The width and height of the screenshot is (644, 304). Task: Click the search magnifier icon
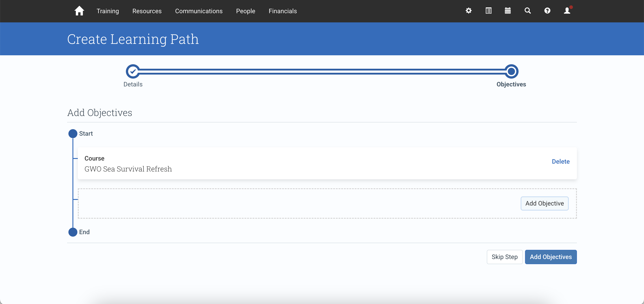[x=527, y=11]
